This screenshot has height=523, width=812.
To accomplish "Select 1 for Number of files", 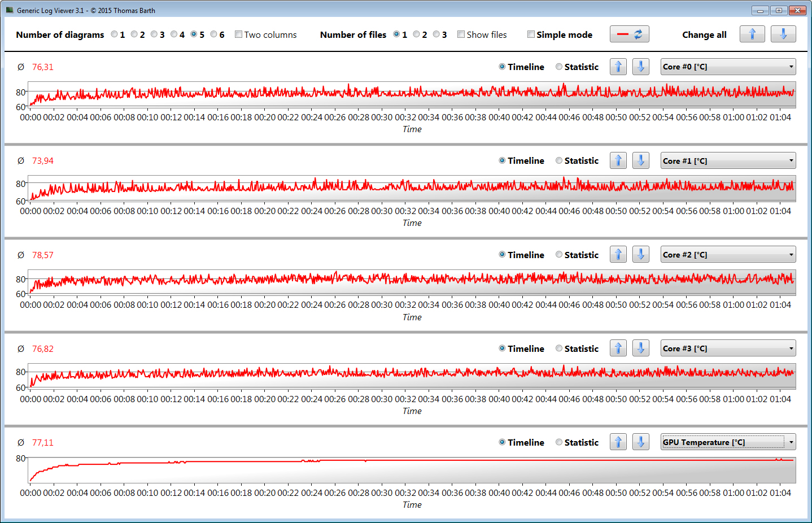I will click(x=396, y=34).
